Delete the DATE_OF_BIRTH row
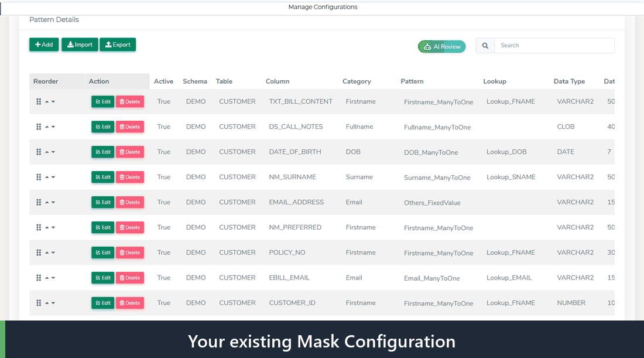Viewport: 644px width, 358px height. 130,152
